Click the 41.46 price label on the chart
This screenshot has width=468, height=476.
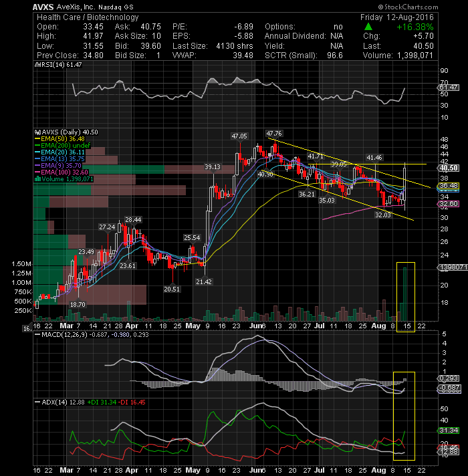tap(374, 158)
